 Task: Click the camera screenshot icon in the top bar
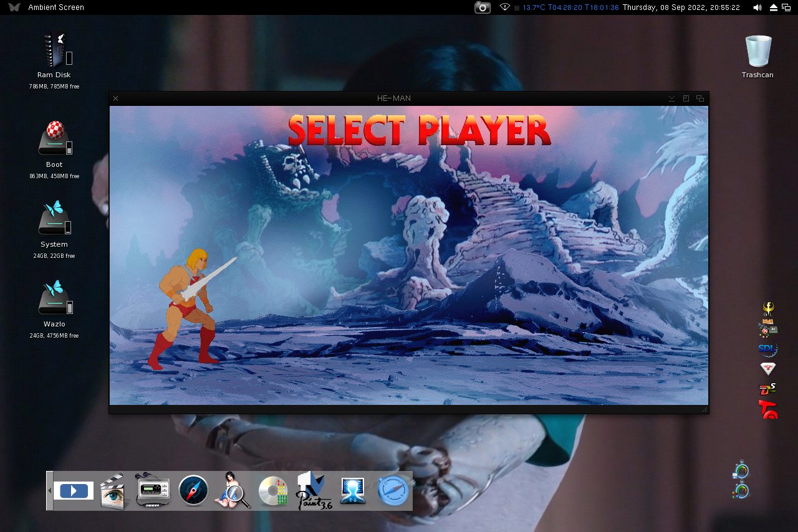(482, 7)
